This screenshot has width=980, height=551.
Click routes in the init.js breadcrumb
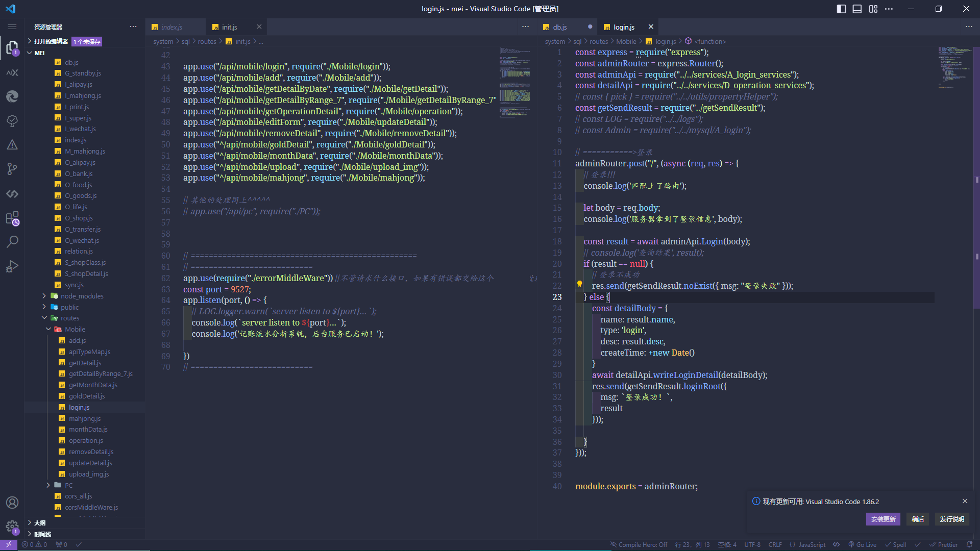pos(207,41)
